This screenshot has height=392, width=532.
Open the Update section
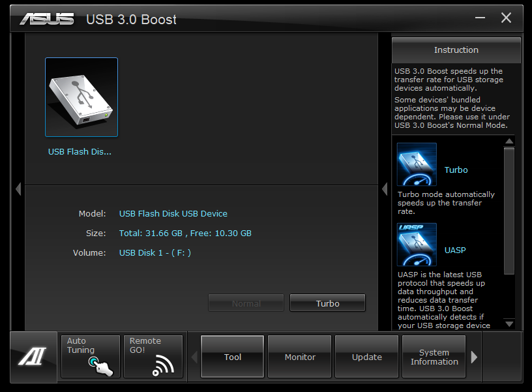tap(366, 357)
